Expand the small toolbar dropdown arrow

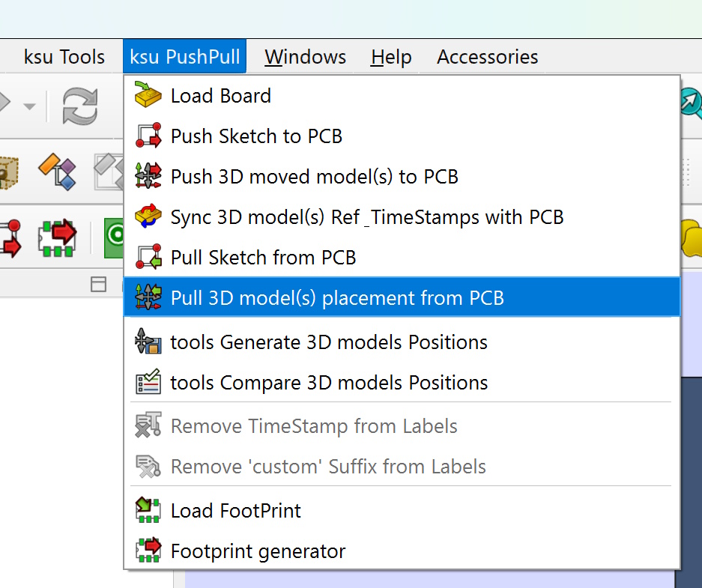pyautogui.click(x=29, y=106)
